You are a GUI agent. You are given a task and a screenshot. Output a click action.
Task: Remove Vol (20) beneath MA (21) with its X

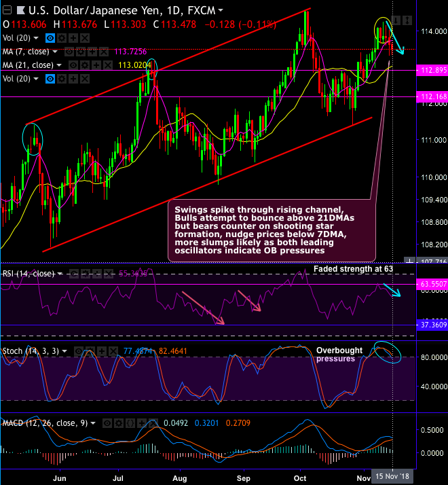(x=85, y=79)
